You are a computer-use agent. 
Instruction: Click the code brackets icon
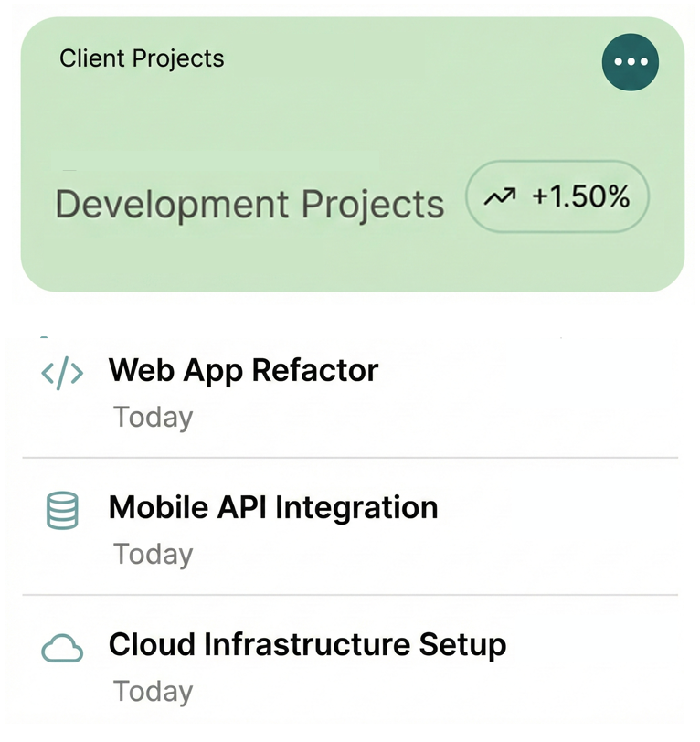point(63,373)
